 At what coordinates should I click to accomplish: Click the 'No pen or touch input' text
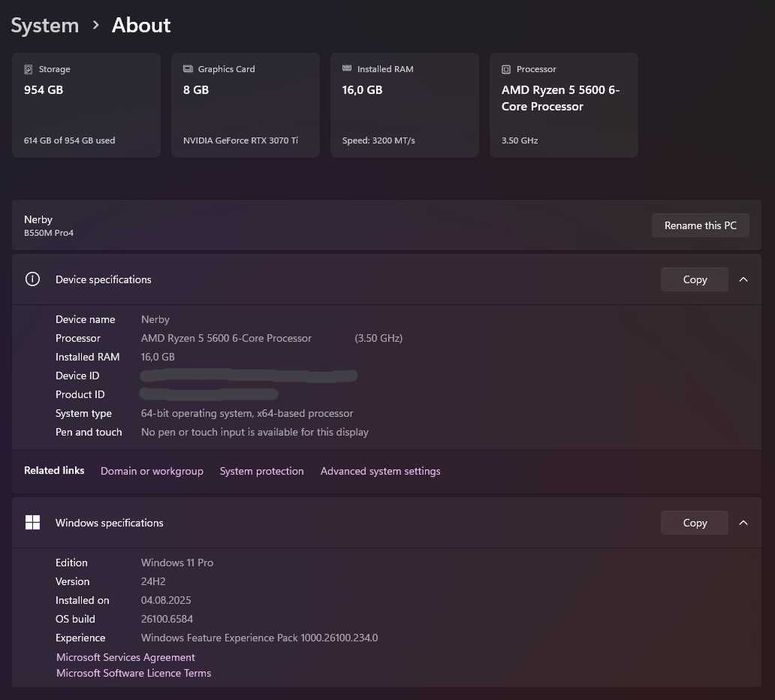[x=255, y=432]
